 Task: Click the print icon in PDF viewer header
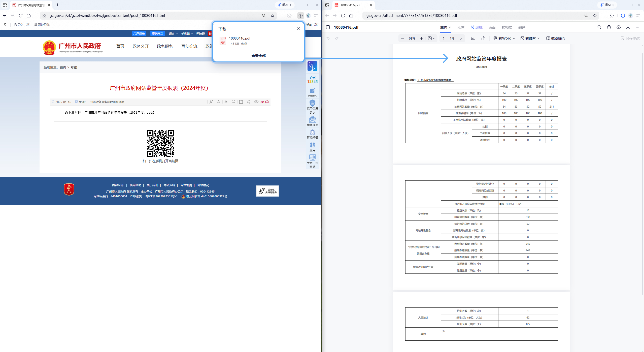609,27
